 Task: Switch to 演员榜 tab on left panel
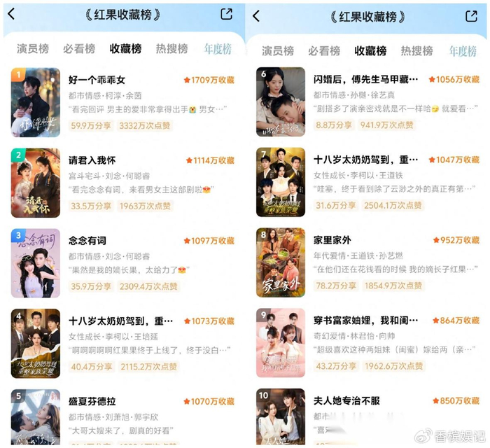pyautogui.click(x=33, y=49)
